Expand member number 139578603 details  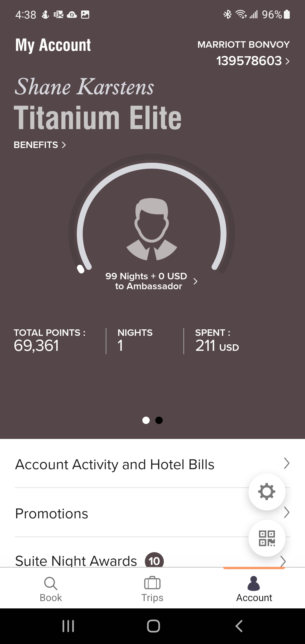253,61
